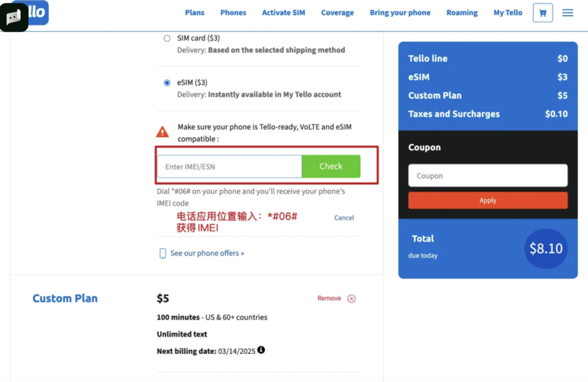Focus the Enter IMEI/ESN field
This screenshot has width=588, height=382.
(230, 167)
